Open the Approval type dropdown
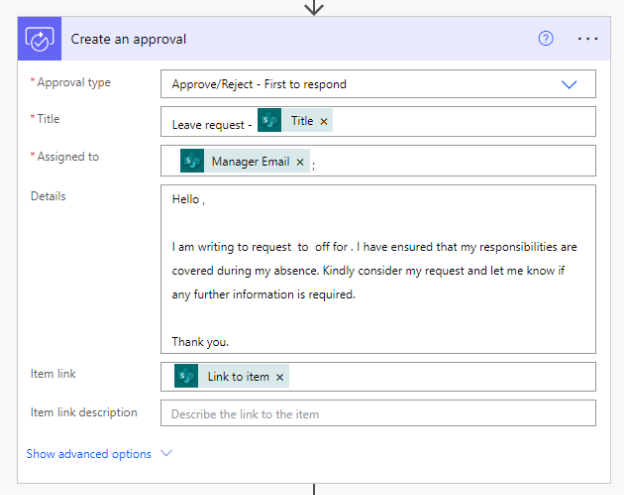Viewport: 624px width, 495px height. (x=378, y=84)
